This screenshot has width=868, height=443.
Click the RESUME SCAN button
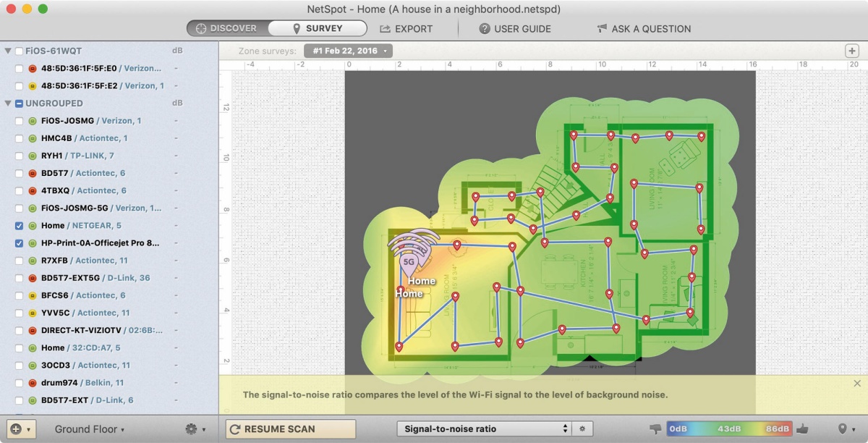(x=291, y=429)
